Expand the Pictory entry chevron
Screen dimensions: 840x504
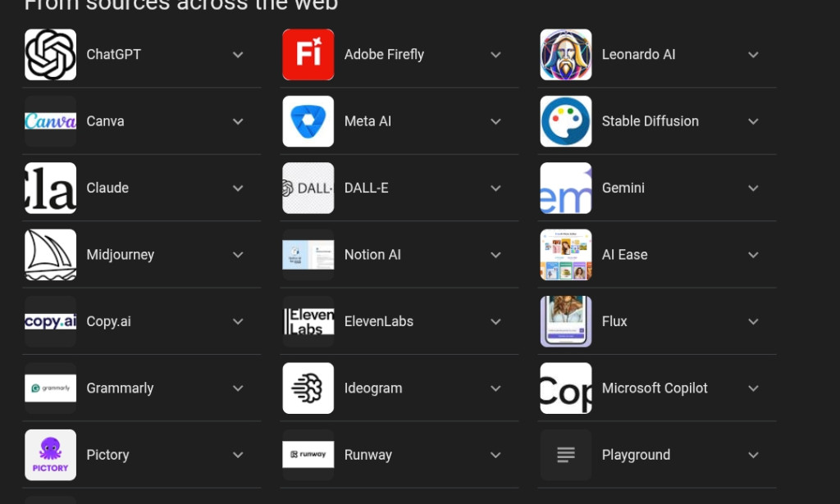pos(238,456)
